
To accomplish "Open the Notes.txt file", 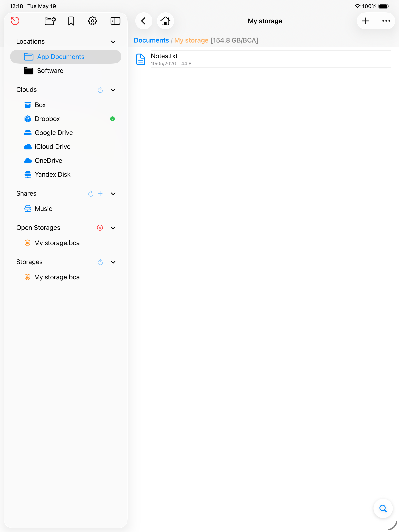I will (263, 59).
